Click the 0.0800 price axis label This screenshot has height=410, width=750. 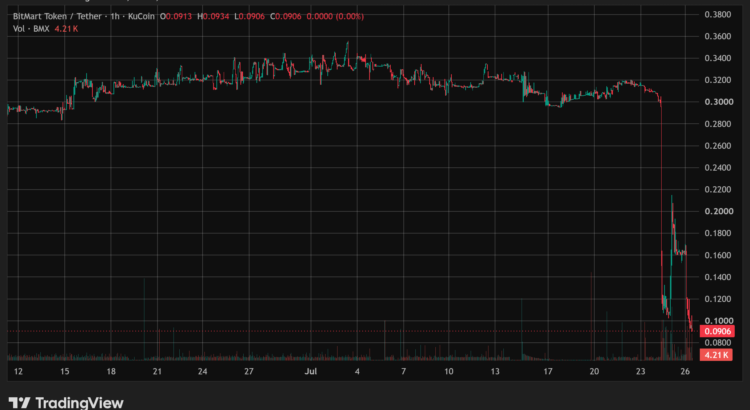tap(717, 343)
